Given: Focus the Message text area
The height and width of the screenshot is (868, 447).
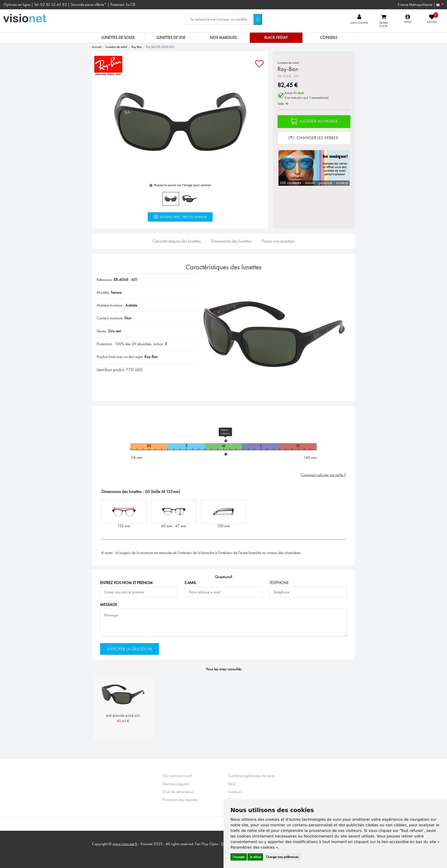Looking at the screenshot, I should [x=223, y=623].
